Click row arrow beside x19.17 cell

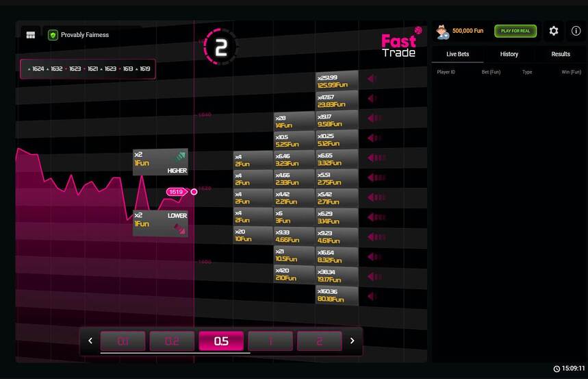[x=374, y=119]
